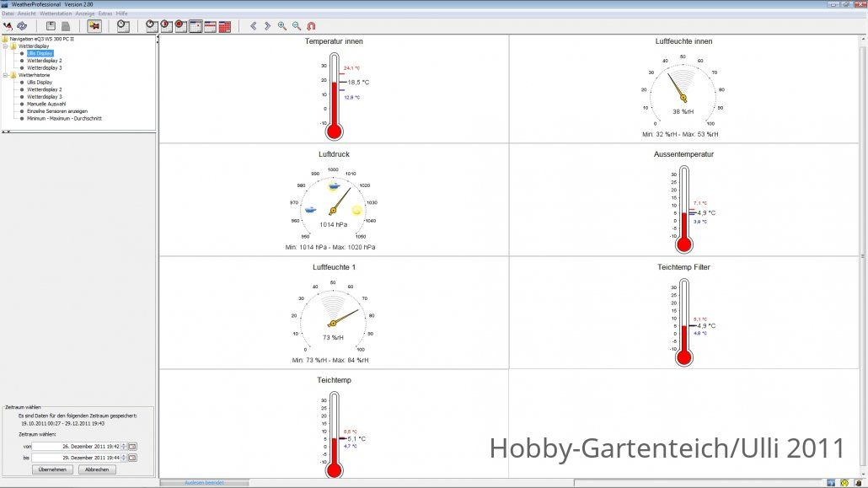Click the 'Luftfeuchte 1' gauge title
The width and height of the screenshot is (868, 488).
334,267
